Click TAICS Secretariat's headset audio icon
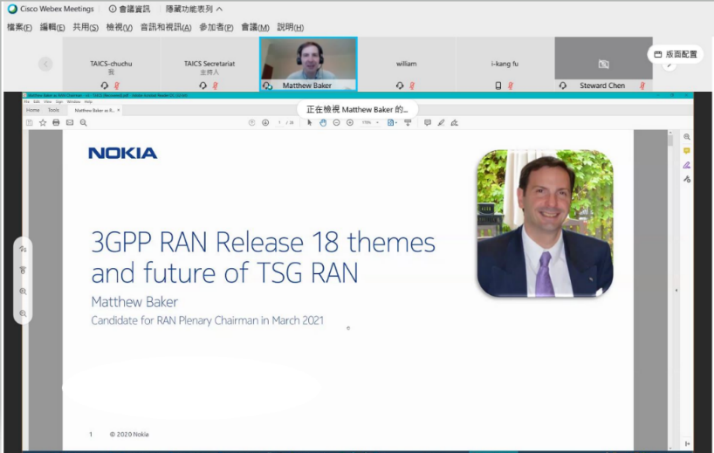714x453 pixels. (x=203, y=86)
